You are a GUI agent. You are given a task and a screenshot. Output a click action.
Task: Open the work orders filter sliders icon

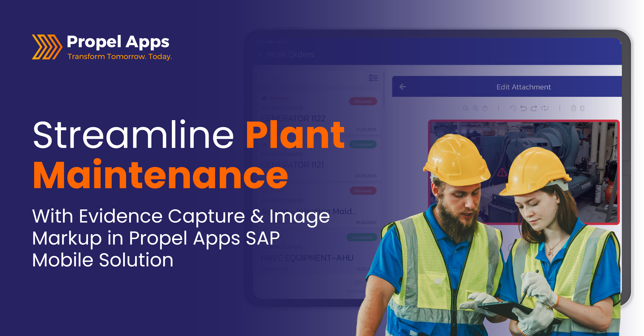tap(373, 78)
